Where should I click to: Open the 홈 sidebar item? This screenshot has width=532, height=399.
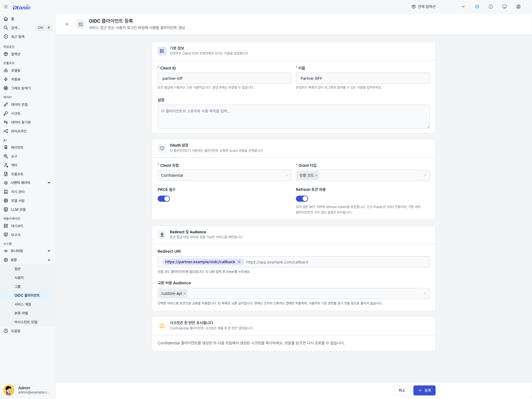coord(28,19)
